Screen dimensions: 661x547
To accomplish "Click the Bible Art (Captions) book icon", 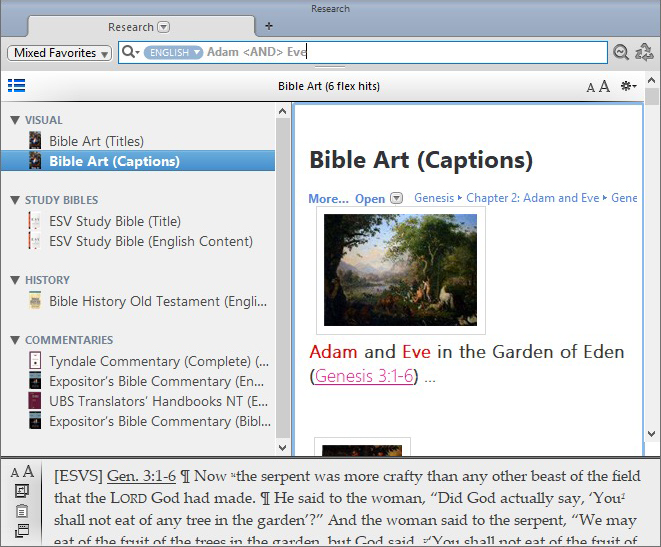I will [x=35, y=161].
